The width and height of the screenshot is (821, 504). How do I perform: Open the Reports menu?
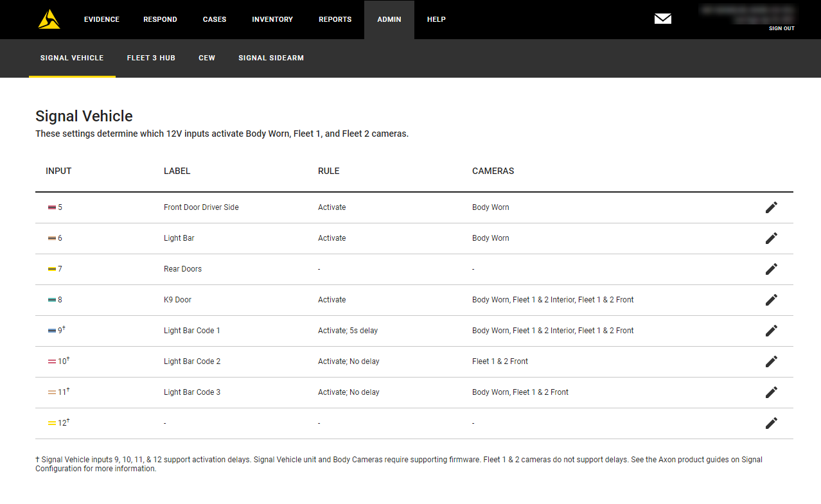pos(335,19)
